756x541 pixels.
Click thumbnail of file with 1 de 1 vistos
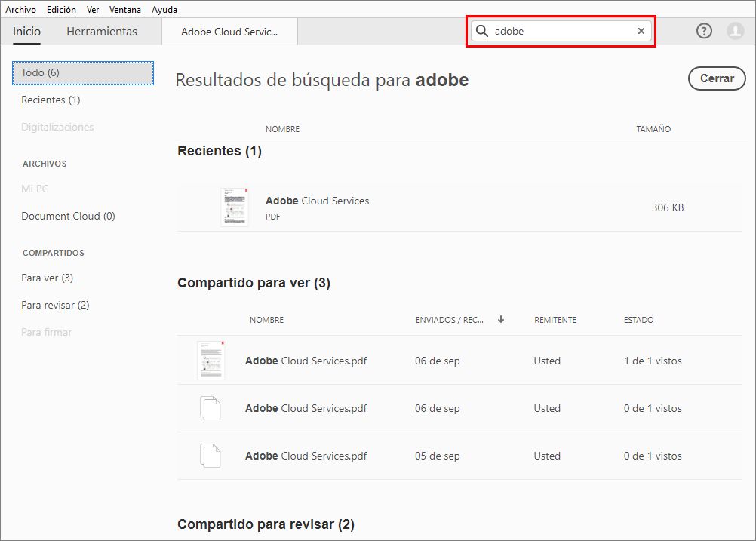211,360
